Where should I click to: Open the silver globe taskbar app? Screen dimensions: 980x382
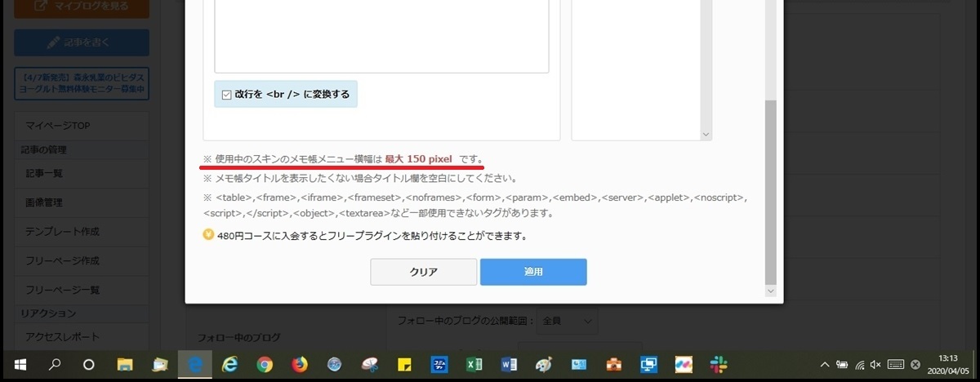click(334, 365)
